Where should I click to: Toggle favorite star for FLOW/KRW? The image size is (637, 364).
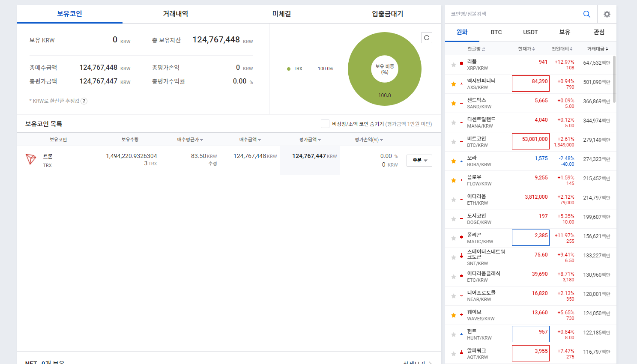click(x=454, y=180)
